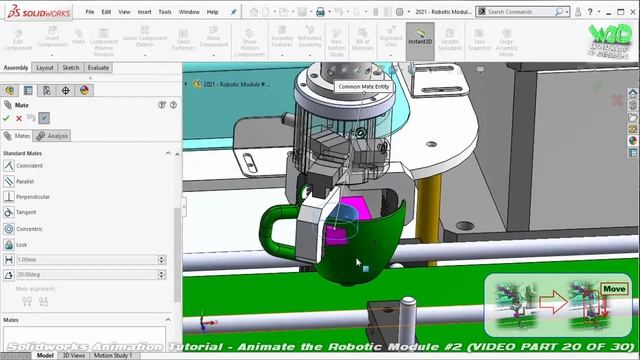Viewport: 640px width, 360px height.
Task: Confirm the mate with green checkmark
Action: [x=6, y=118]
